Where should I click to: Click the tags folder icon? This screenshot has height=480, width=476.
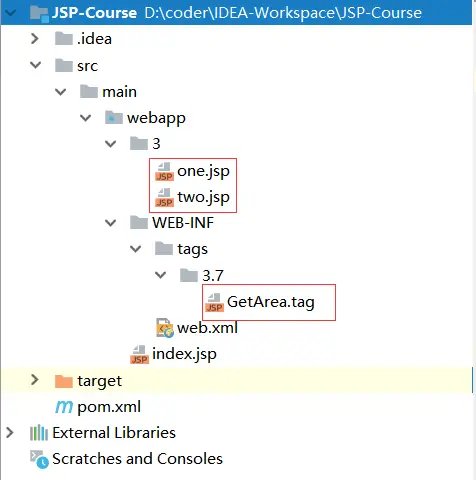pyautogui.click(x=164, y=249)
